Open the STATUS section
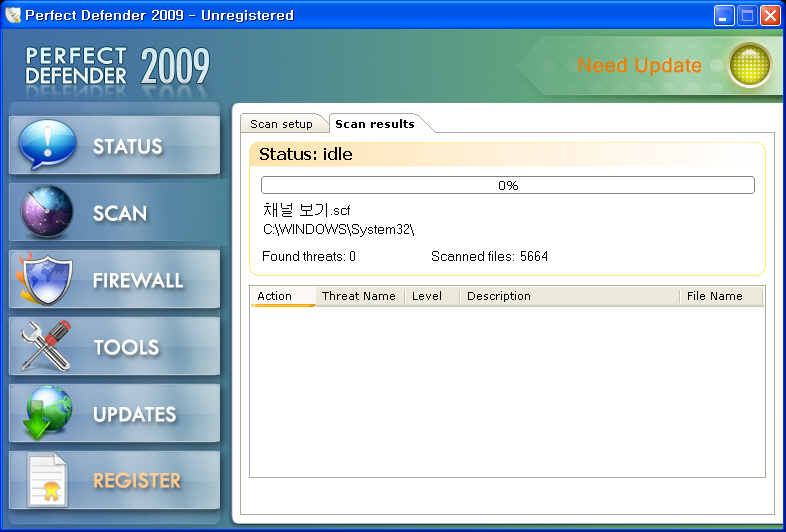 coord(114,145)
